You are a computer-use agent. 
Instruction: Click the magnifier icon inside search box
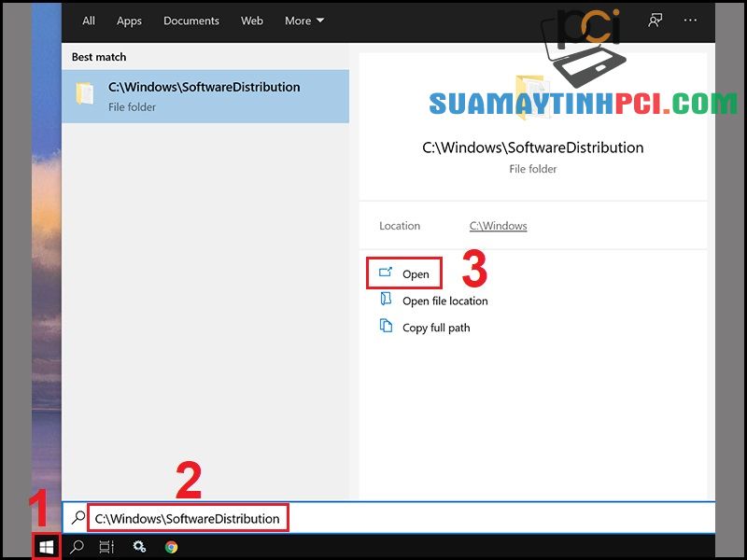coord(78,518)
